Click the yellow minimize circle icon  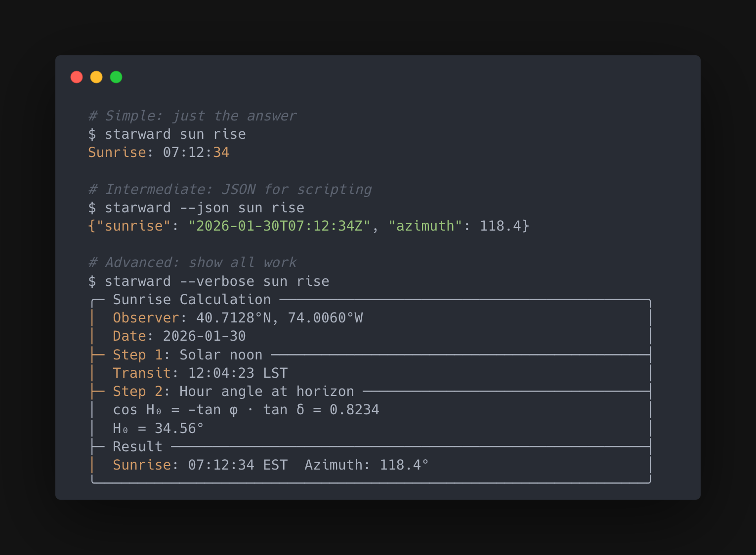click(x=96, y=77)
